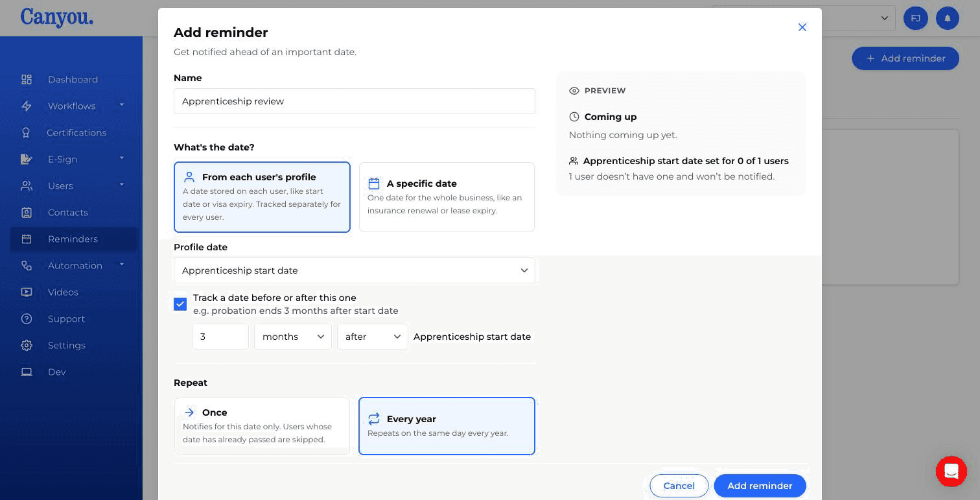This screenshot has width=980, height=500.
Task: Click the people icon beside Apprenticeship start date set
Action: click(x=574, y=161)
